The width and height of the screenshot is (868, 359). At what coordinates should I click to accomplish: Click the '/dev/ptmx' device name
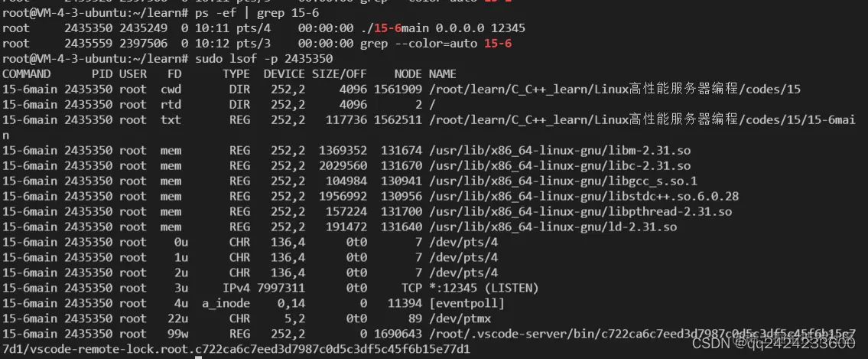[460, 318]
